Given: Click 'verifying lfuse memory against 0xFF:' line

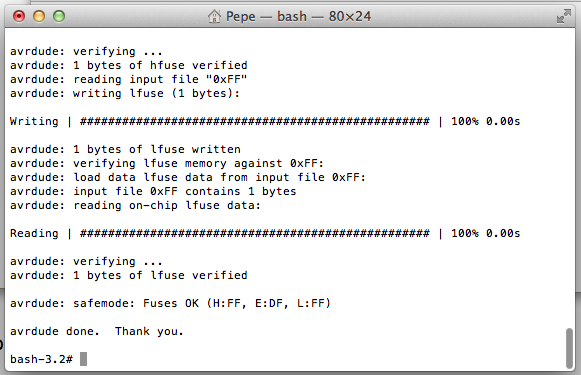Looking at the screenshot, I should tap(167, 163).
